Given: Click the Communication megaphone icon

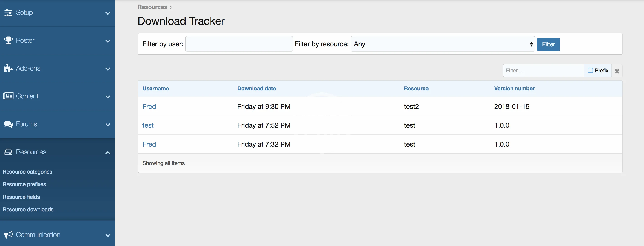Looking at the screenshot, I should 8,235.
